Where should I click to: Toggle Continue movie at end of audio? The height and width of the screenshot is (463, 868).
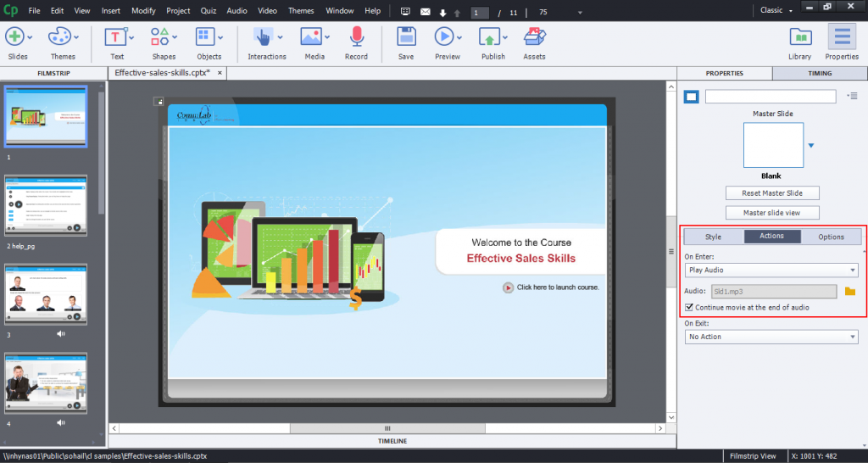(x=689, y=307)
